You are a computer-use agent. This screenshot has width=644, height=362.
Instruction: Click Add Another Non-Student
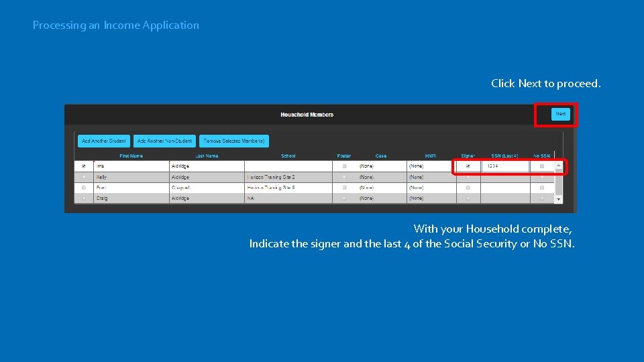(x=164, y=141)
